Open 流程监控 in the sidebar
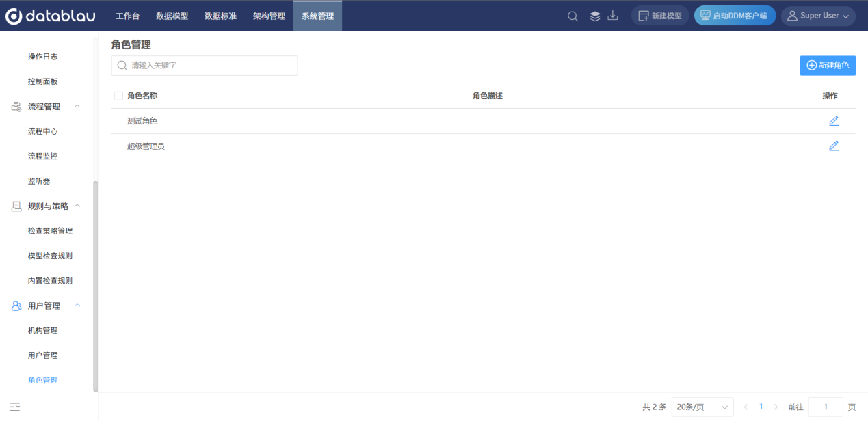Image resolution: width=868 pixels, height=421 pixels. 42,156
